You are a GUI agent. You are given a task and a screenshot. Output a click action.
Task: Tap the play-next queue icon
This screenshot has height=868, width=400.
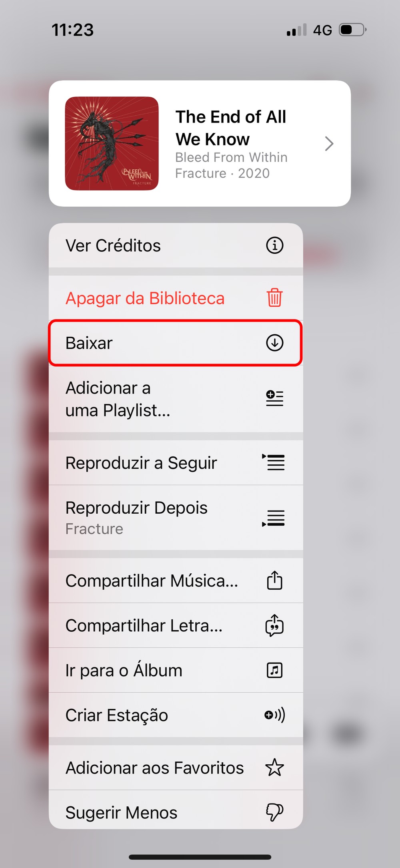click(x=274, y=462)
